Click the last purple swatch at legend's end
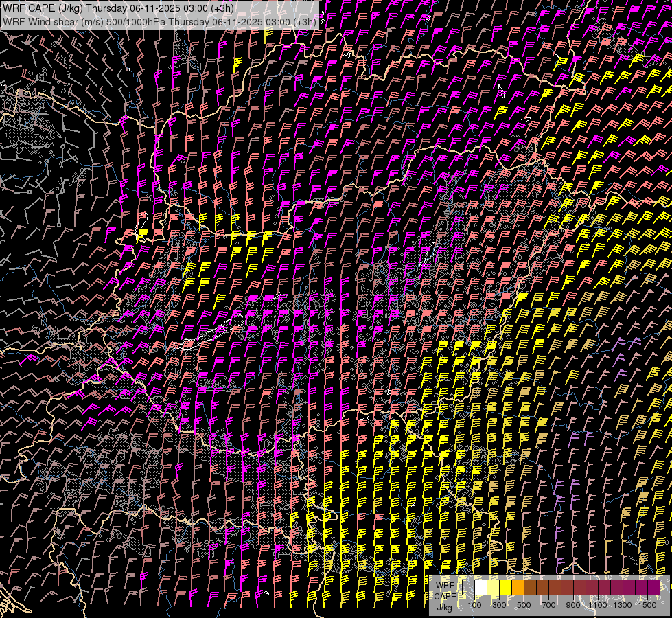Screen dimensions: 672x618 pyautogui.click(x=653, y=587)
